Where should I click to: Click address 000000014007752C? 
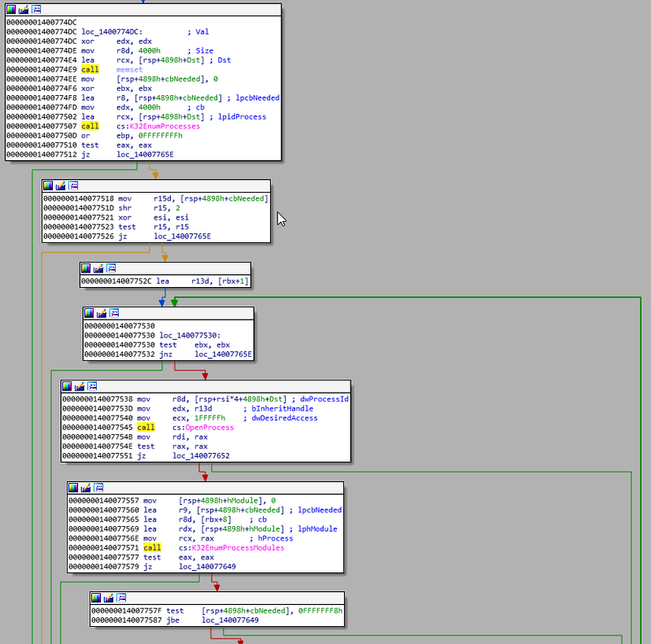[116, 281]
